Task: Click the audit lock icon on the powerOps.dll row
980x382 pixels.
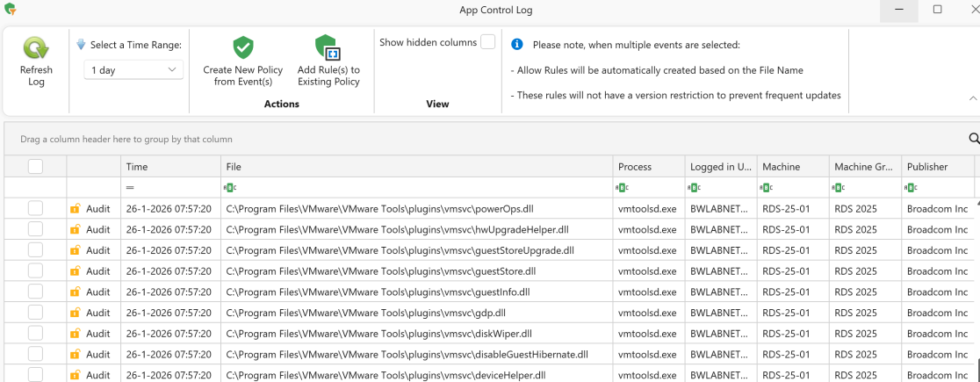Action: [75, 209]
